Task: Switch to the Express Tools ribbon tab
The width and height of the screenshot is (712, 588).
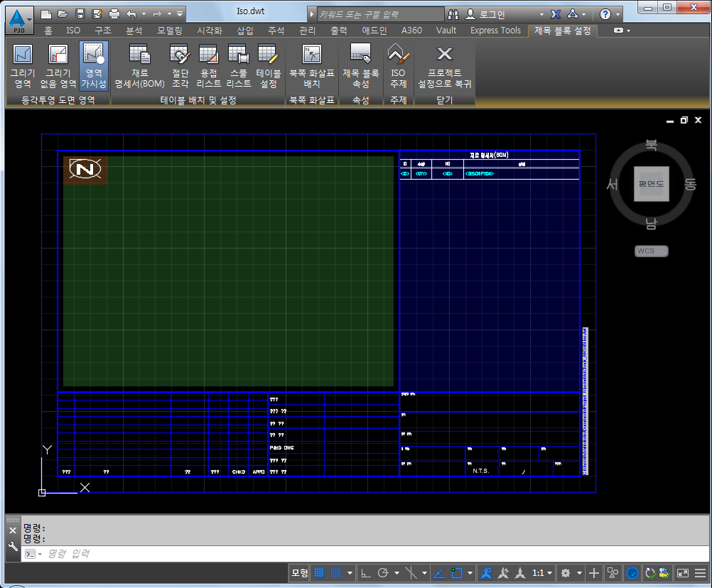Action: [x=495, y=31]
